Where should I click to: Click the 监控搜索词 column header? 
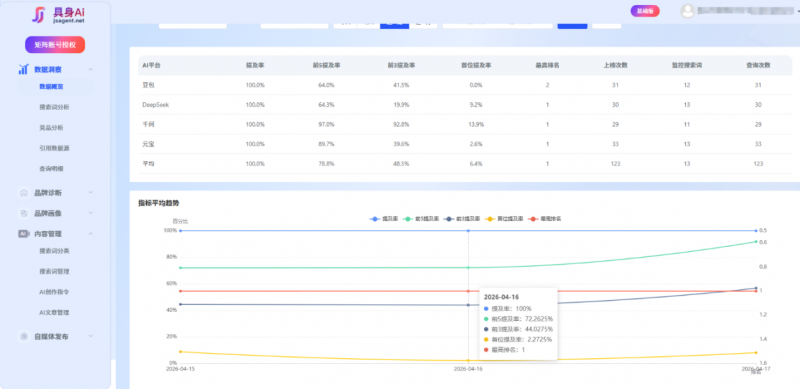coord(687,65)
